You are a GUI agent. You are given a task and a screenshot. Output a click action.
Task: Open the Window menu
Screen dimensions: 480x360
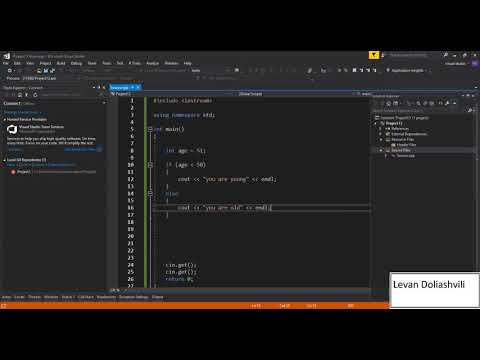(x=171, y=63)
